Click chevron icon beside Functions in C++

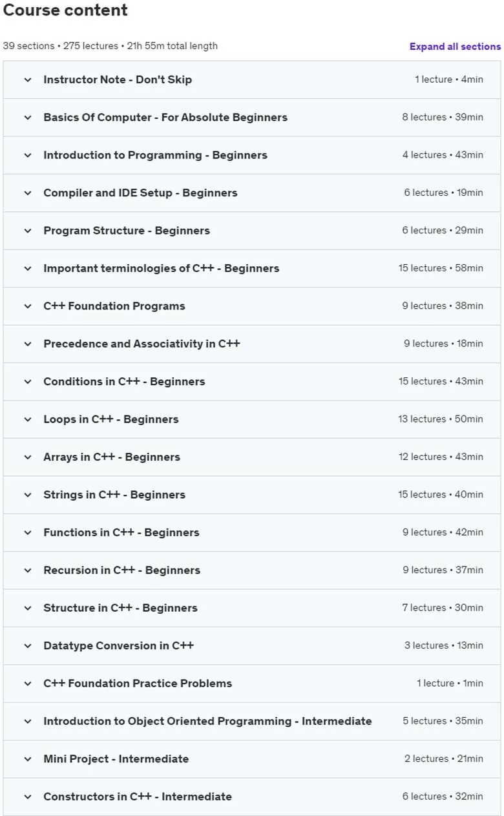(28, 533)
